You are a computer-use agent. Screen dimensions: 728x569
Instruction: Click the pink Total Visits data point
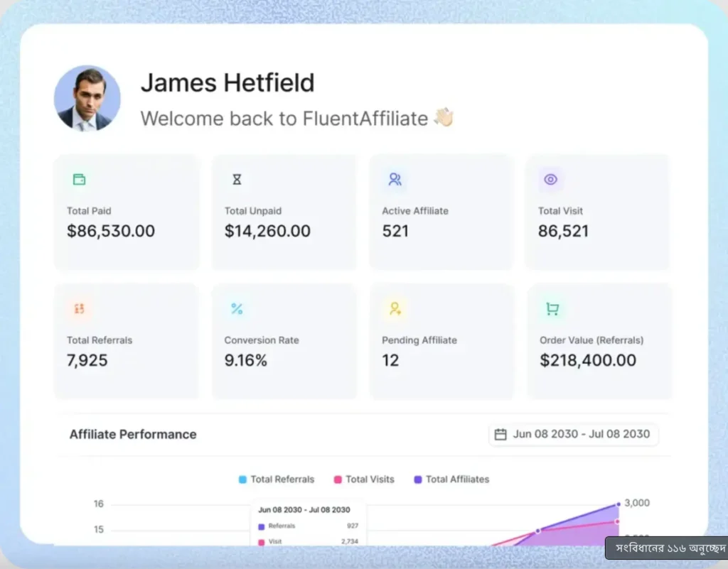pyautogui.click(x=617, y=521)
